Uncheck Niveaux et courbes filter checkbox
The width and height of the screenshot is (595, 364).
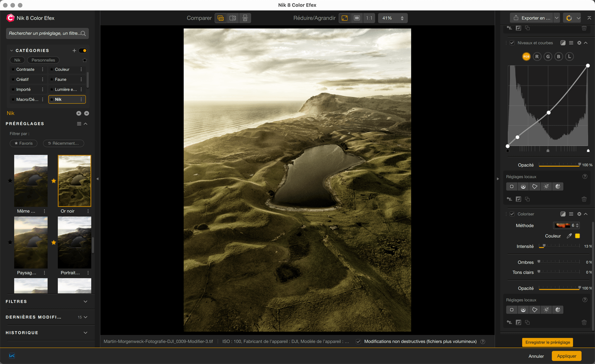coord(512,43)
